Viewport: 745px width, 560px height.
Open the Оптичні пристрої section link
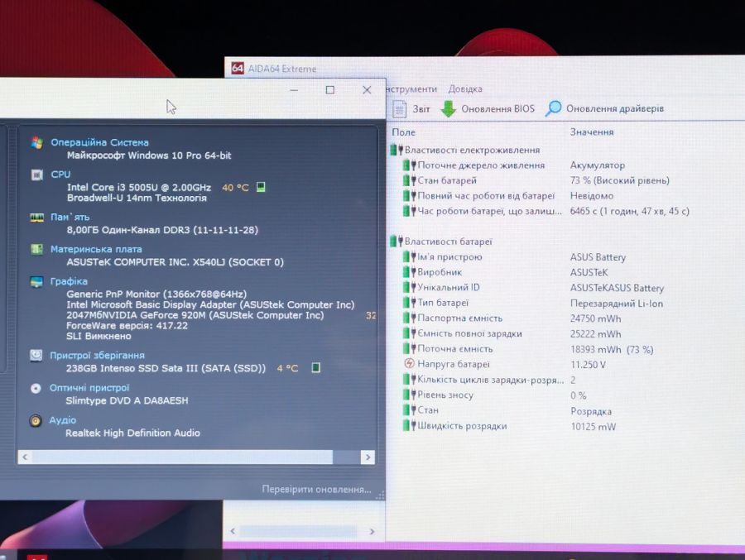89,388
